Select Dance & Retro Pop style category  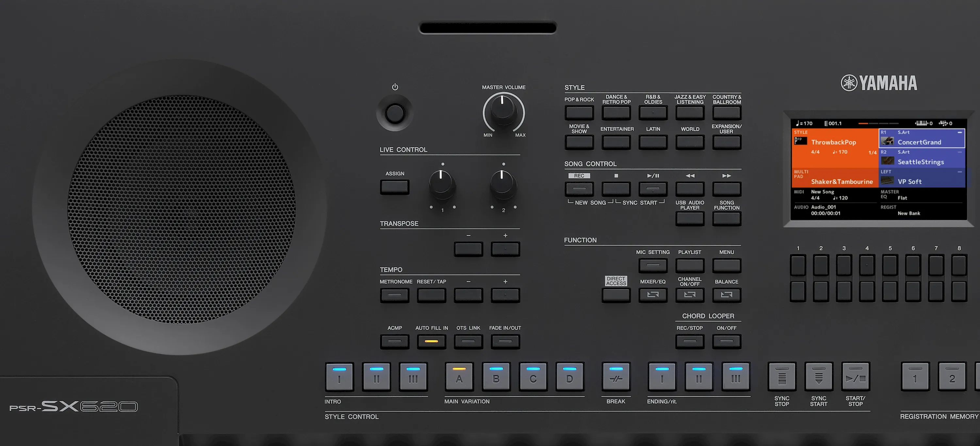616,113
